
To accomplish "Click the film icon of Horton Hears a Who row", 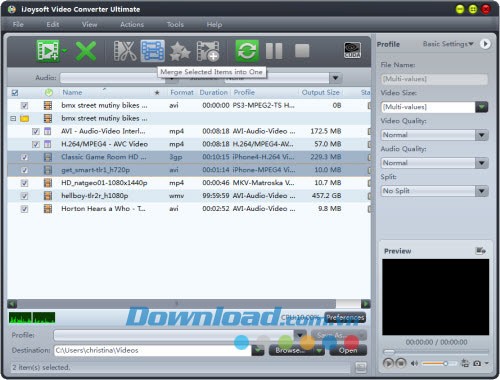I will (48, 209).
